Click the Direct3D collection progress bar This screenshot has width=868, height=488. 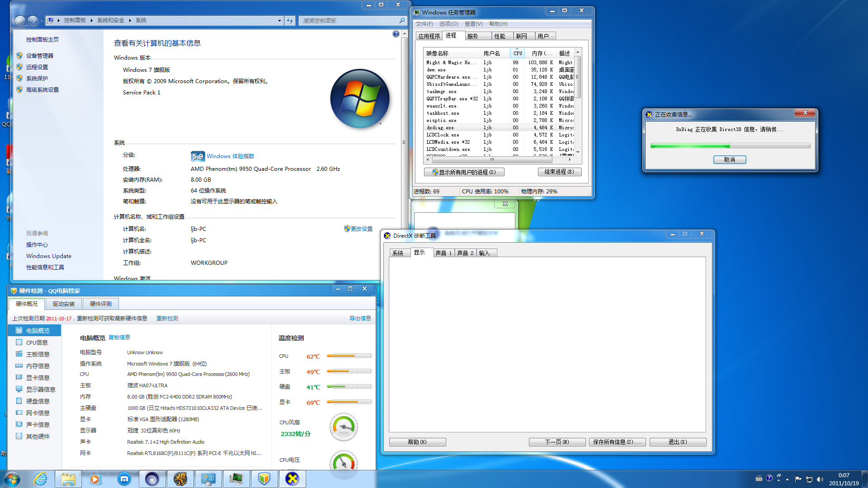coord(730,145)
